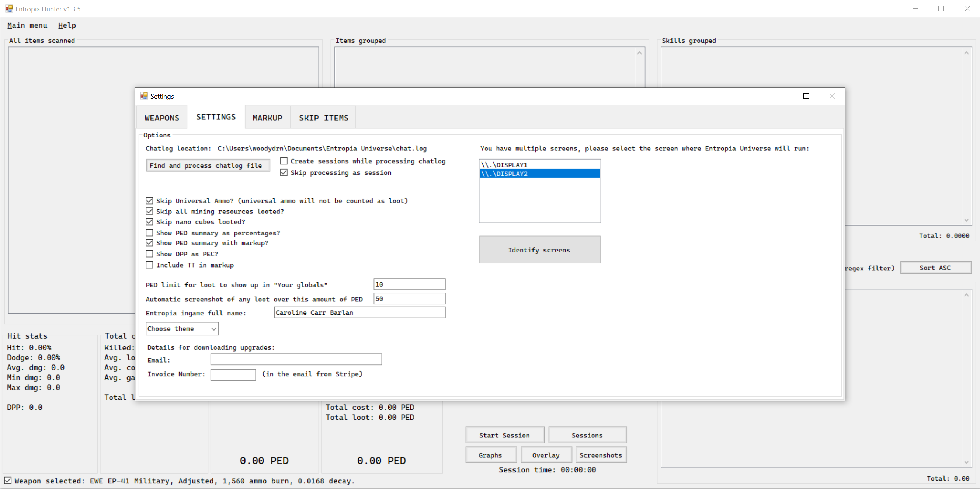
Task: Click the Session time: 00:00:00 label
Action: pos(548,470)
